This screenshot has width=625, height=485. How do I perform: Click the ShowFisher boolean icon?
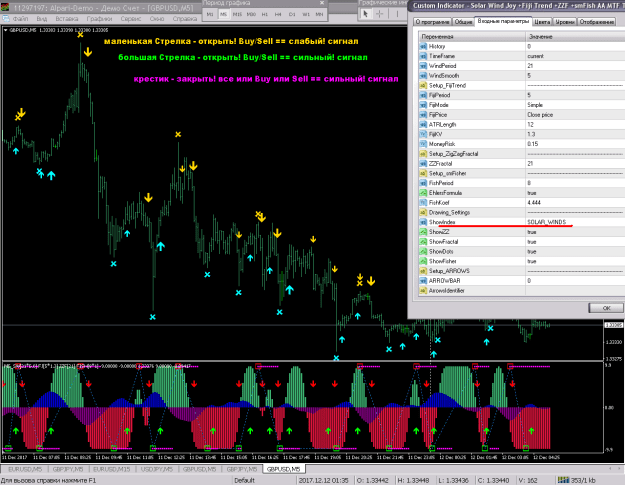pos(423,261)
